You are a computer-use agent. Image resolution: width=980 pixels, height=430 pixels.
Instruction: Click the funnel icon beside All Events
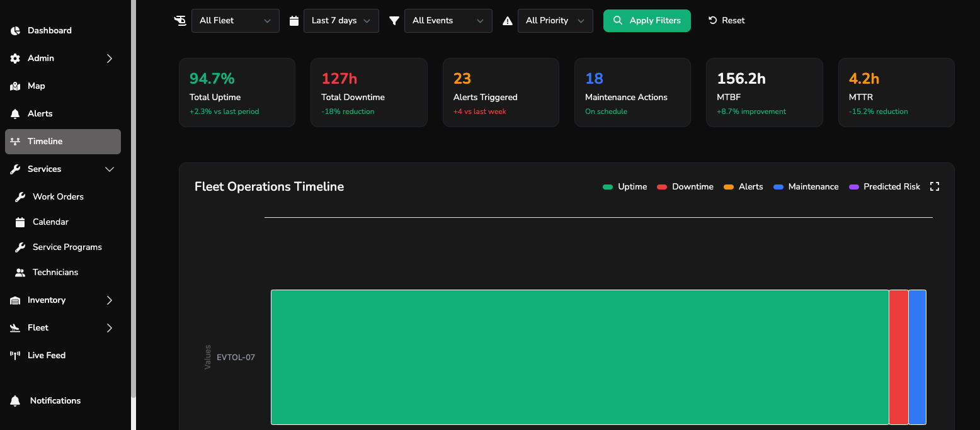[x=394, y=20]
